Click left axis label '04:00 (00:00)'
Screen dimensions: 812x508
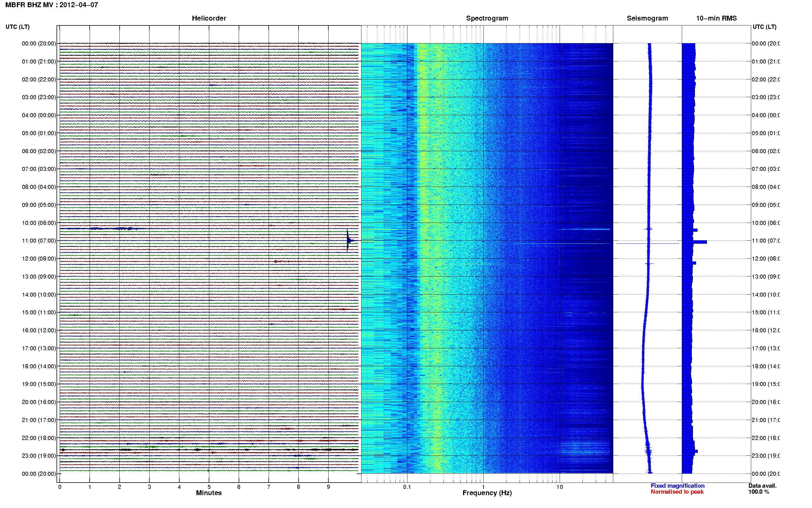click(39, 115)
